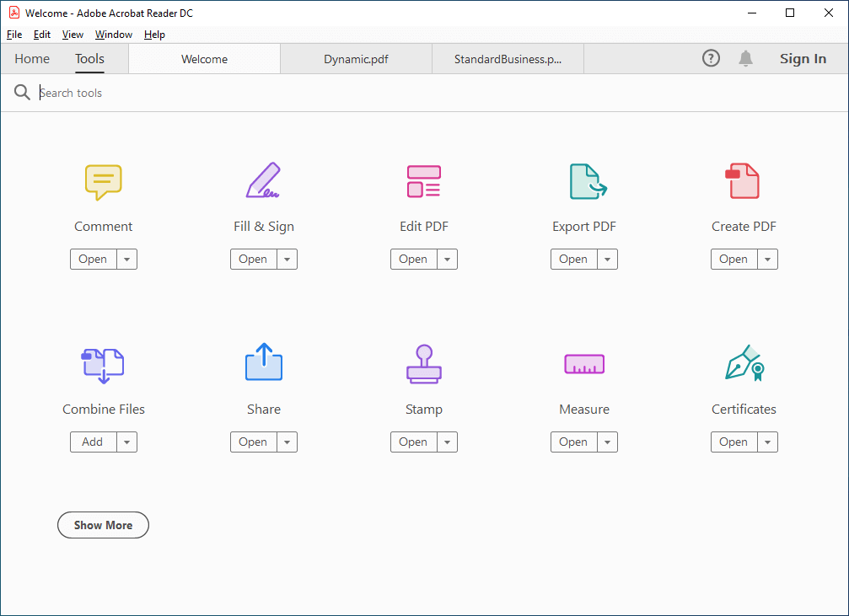Click the Edit PDF tool icon
The height and width of the screenshot is (616, 849).
coord(423,180)
